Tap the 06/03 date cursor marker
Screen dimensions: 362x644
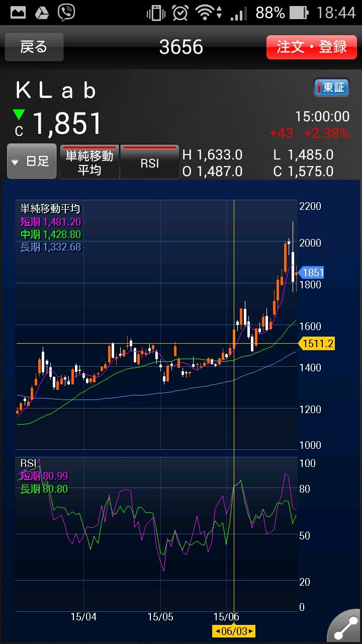(234, 631)
